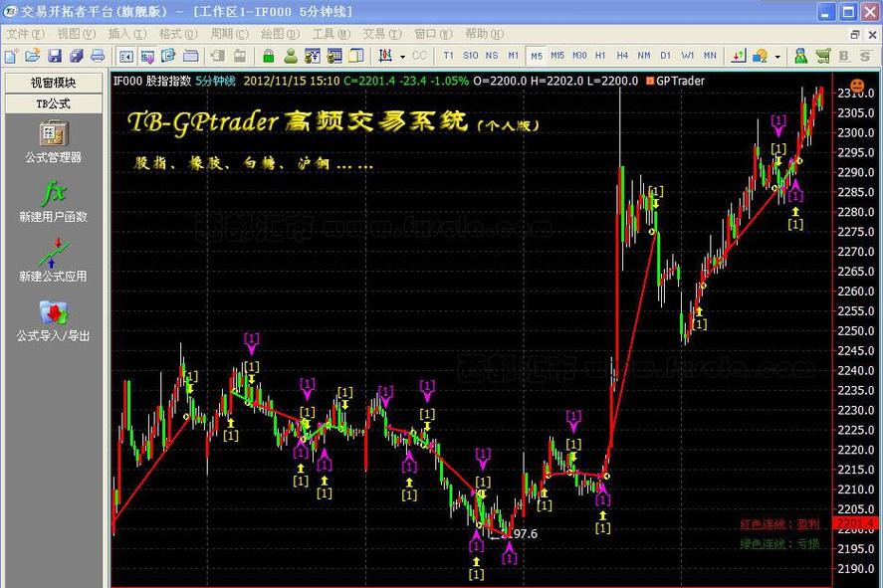Image resolution: width=883 pixels, height=588 pixels.
Task: Click the shopping cart toolbar icon
Action: (822, 56)
